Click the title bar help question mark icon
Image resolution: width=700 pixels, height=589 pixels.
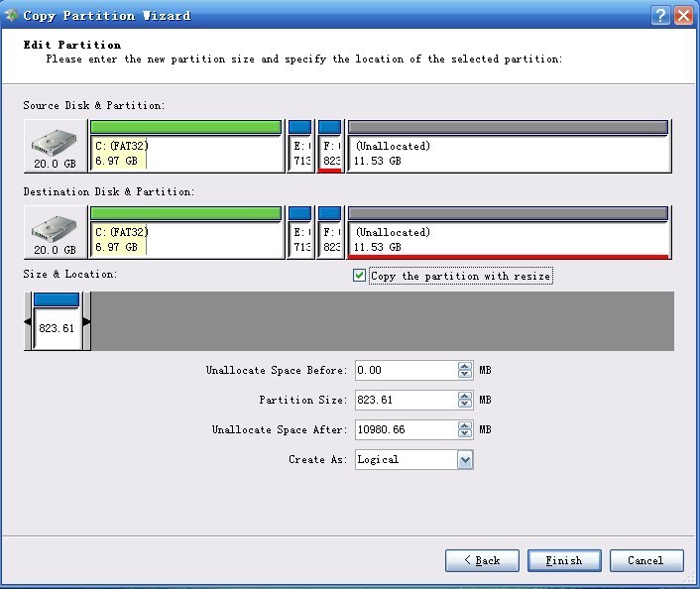pos(661,15)
